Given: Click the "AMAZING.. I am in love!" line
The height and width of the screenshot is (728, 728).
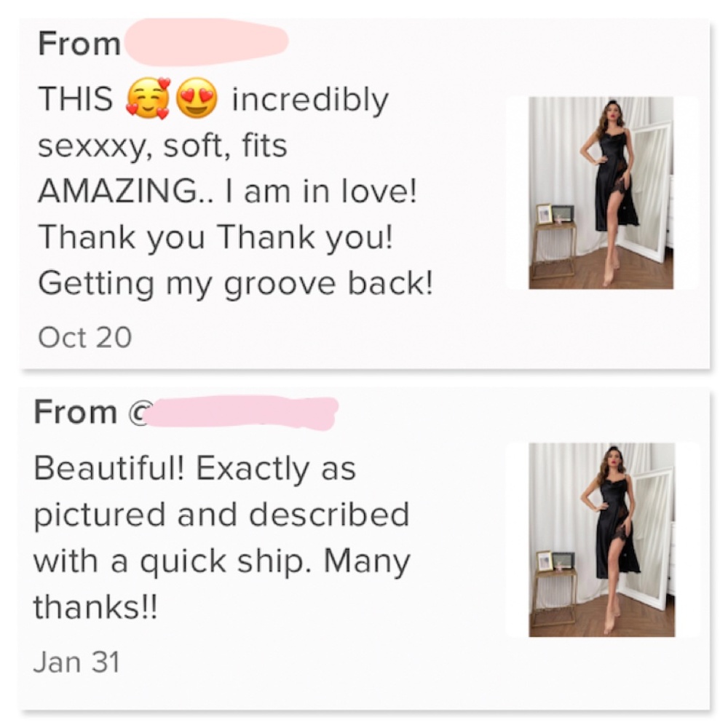Looking at the screenshot, I should click(226, 191).
